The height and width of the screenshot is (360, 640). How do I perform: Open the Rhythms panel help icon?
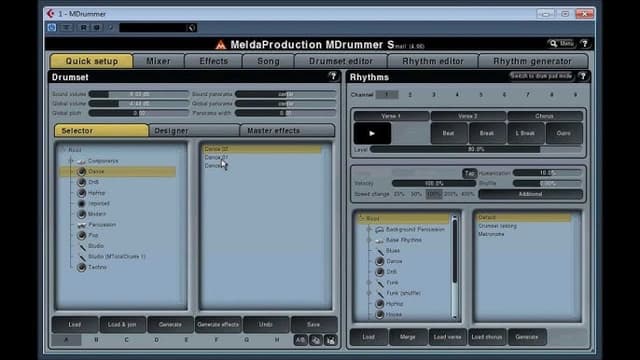583,76
